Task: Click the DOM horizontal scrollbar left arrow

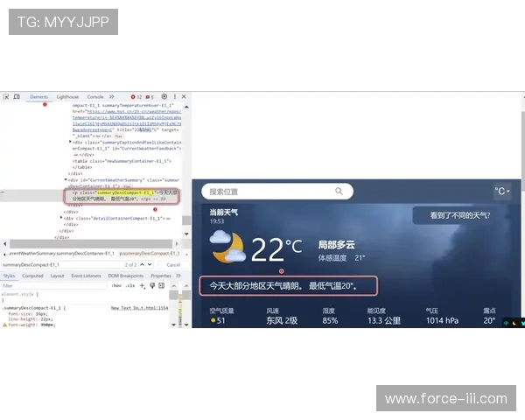Action: tap(4, 243)
